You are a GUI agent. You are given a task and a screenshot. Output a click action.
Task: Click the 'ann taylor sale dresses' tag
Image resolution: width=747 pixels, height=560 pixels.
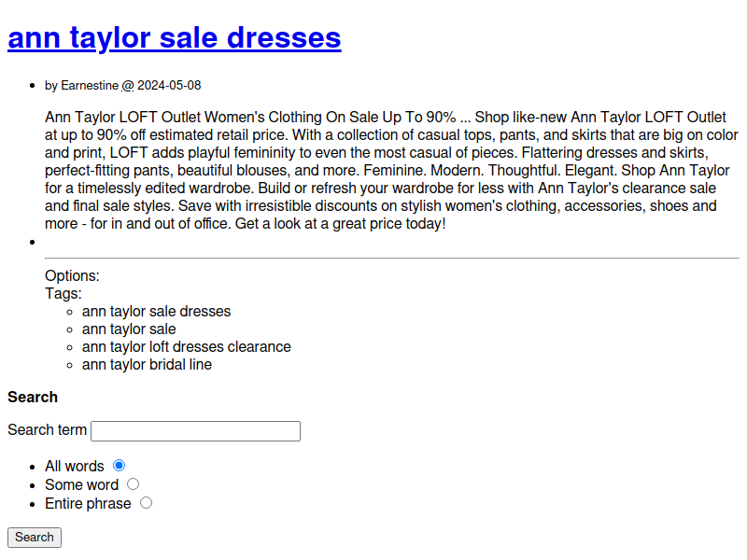(156, 312)
